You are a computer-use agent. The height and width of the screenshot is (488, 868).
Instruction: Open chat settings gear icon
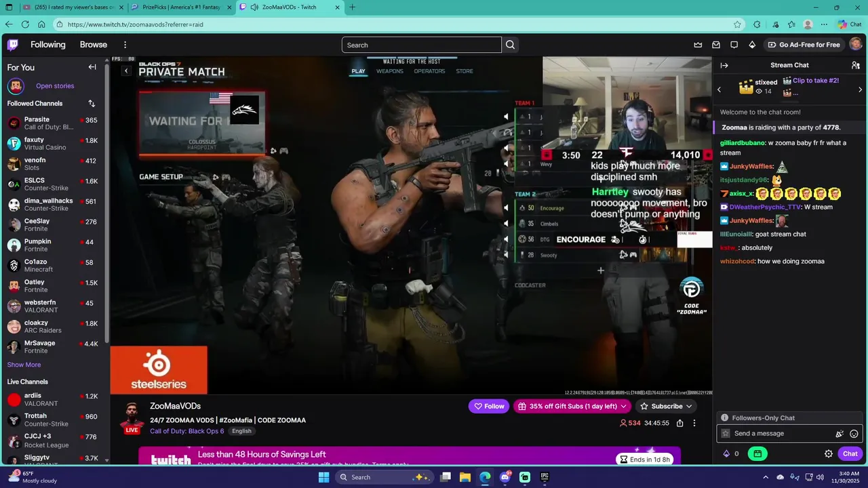coord(829,454)
